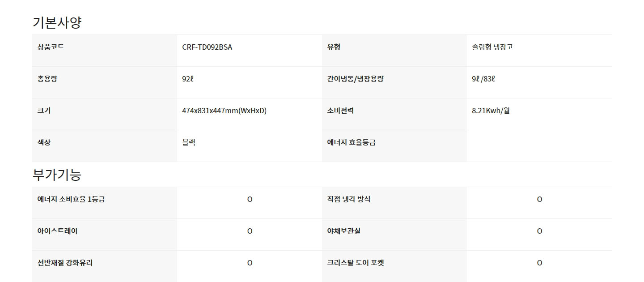The width and height of the screenshot is (644, 282).
Task: Click the 총용량 92ℓ value
Action: [188, 79]
